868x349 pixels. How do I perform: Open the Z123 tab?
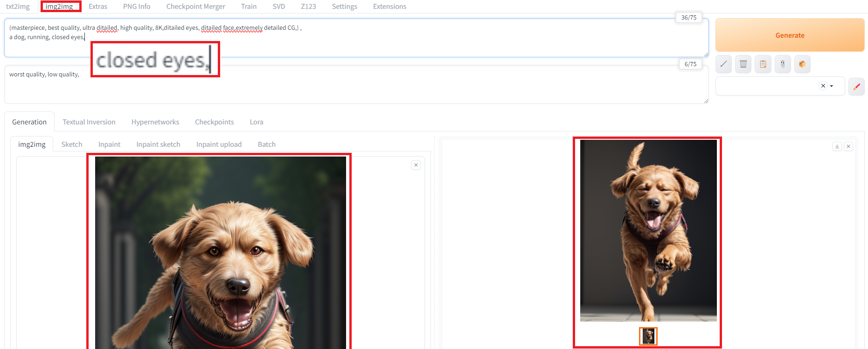point(308,7)
